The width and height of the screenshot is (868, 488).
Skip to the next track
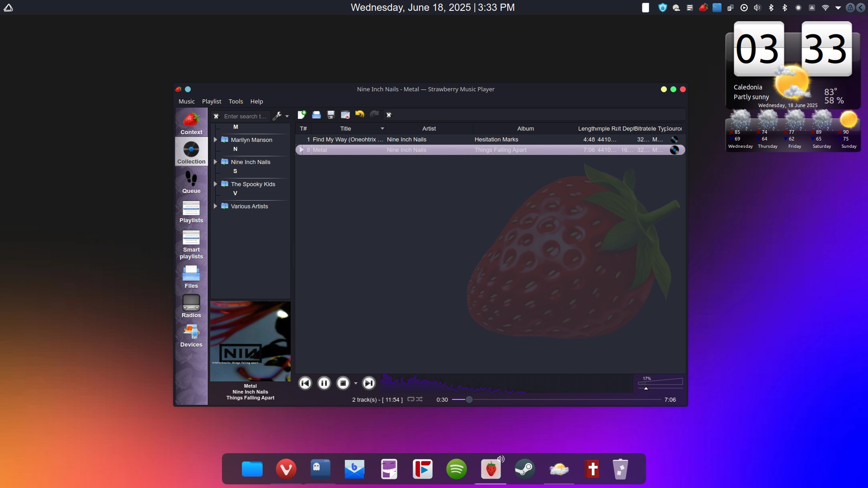[369, 383]
